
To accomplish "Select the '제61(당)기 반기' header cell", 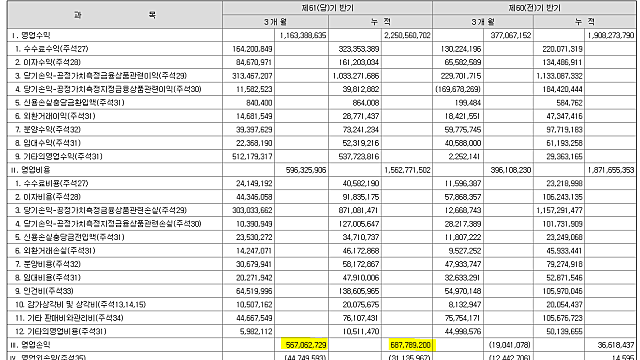I will point(327,8).
